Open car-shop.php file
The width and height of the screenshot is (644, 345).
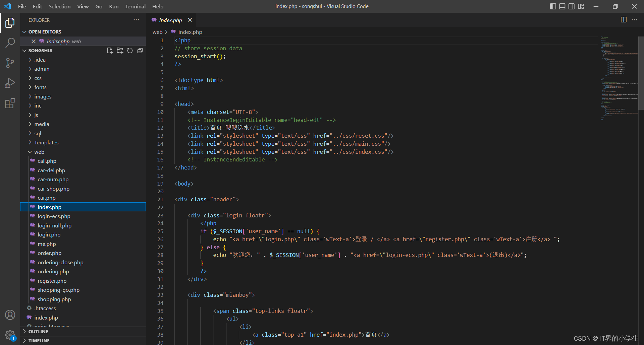83,189
